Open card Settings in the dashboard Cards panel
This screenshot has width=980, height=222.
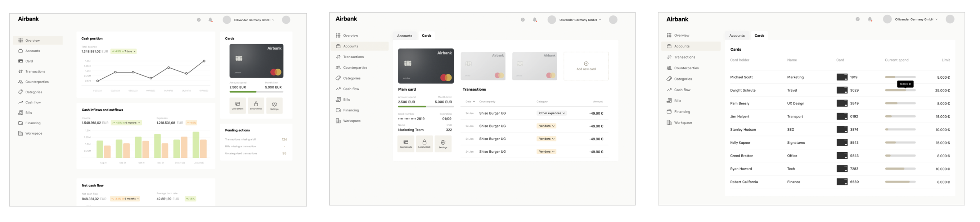[274, 106]
